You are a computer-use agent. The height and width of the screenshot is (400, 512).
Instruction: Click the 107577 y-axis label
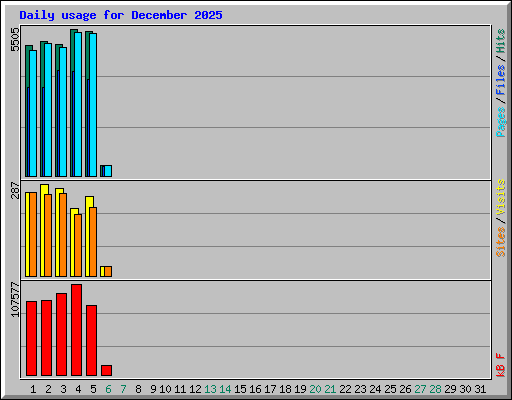pyautogui.click(x=15, y=299)
